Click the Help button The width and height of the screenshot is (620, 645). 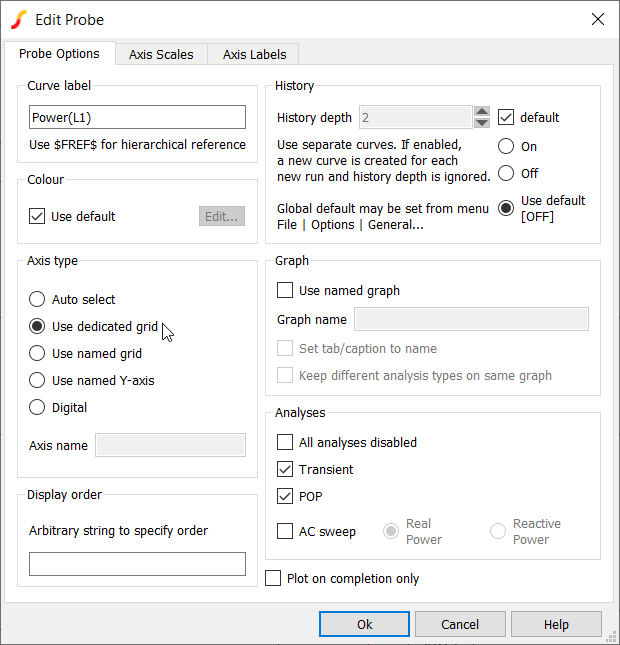click(556, 624)
